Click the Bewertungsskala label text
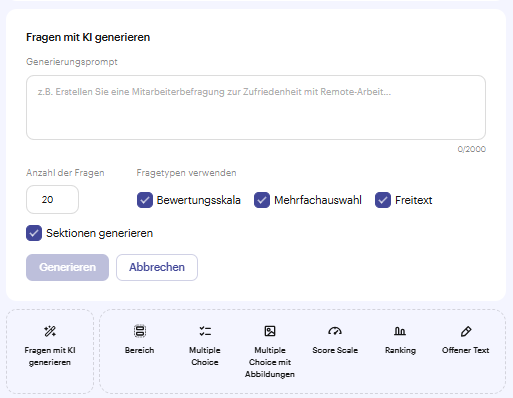 coord(199,200)
